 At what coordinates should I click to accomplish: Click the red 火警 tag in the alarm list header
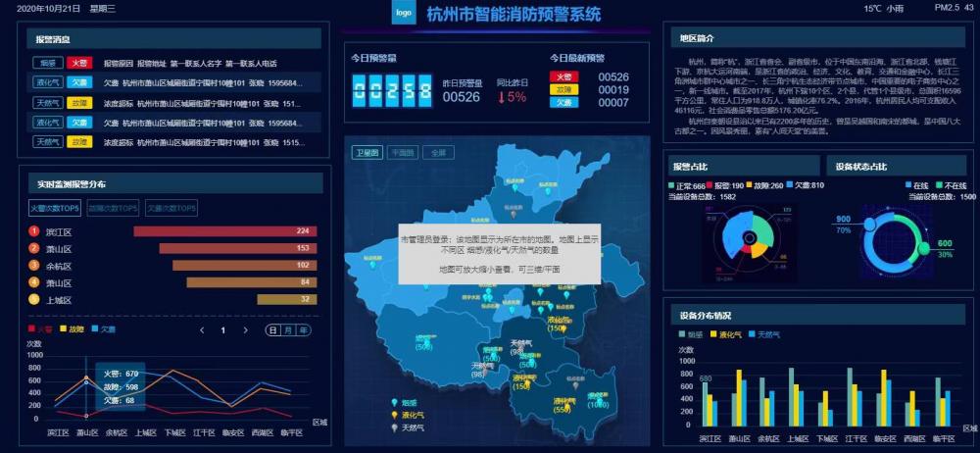coord(78,63)
